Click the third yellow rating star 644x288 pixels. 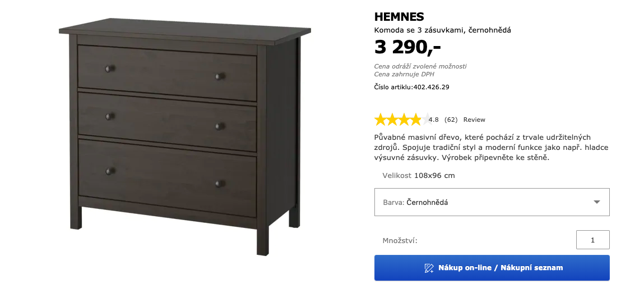pos(404,120)
